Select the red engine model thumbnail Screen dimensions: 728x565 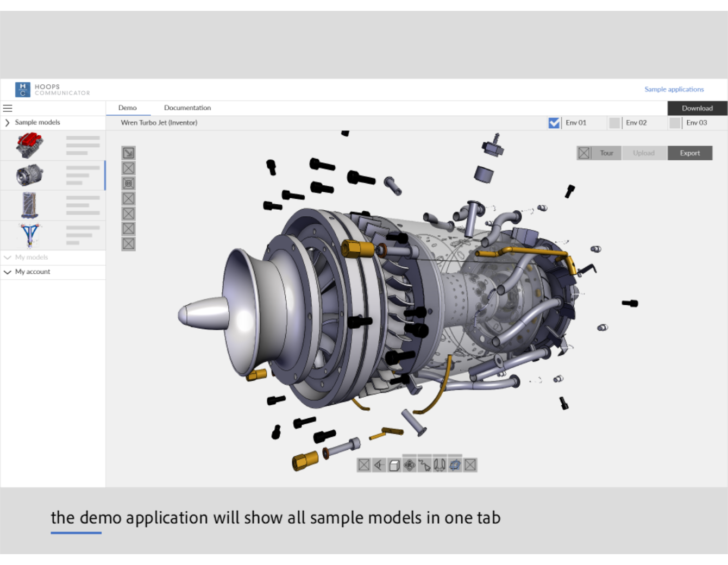pyautogui.click(x=29, y=146)
